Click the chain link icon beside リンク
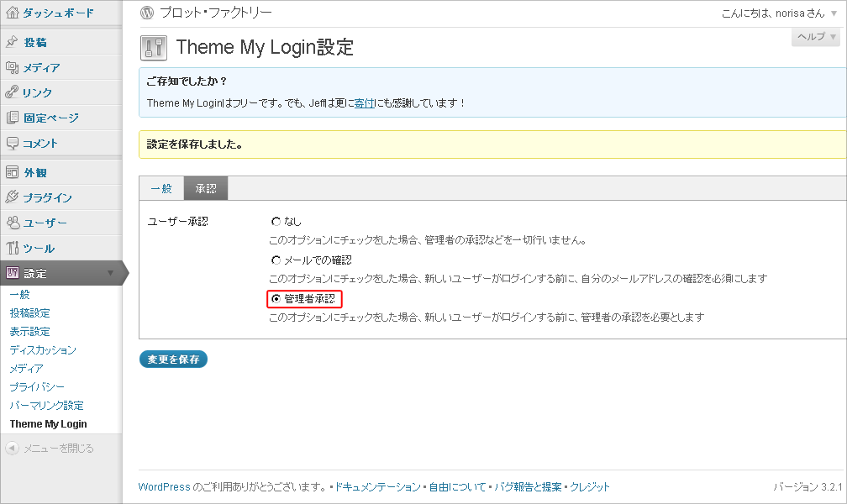847x504 pixels. click(x=12, y=92)
